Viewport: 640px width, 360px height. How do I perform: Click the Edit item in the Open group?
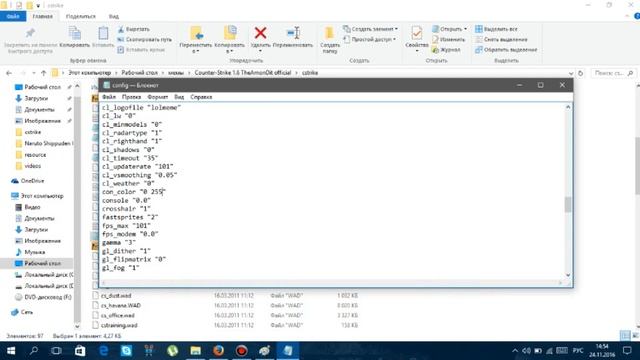tap(448, 40)
